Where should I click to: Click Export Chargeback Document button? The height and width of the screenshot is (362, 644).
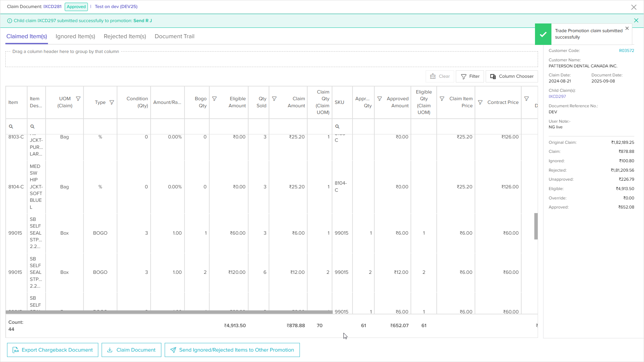[53, 350]
